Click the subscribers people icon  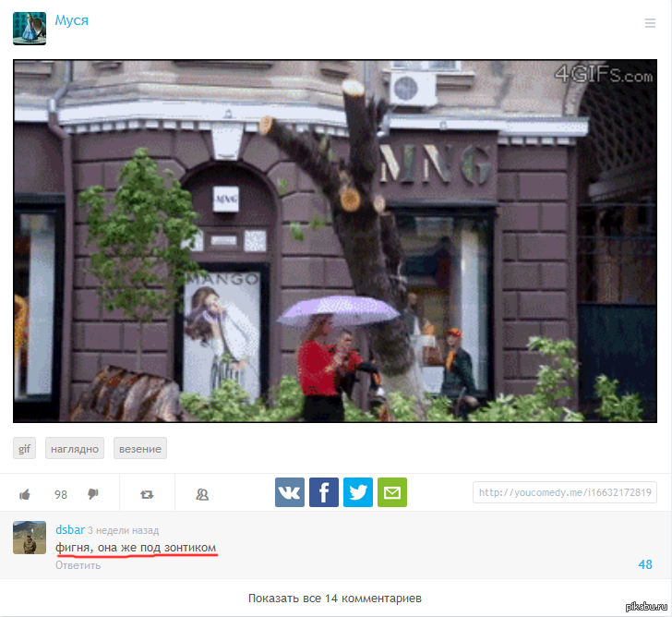(x=202, y=494)
